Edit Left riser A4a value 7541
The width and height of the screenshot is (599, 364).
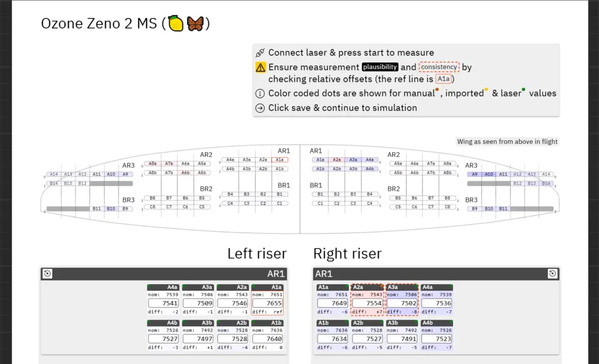163,304
